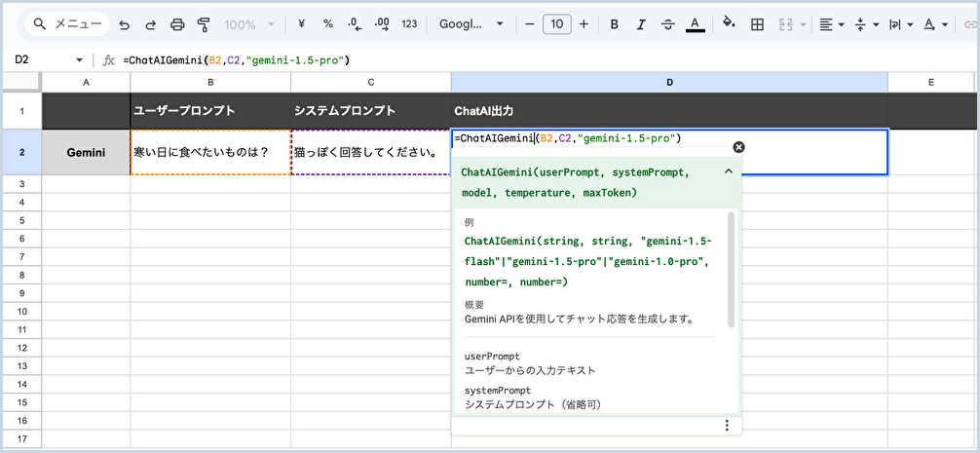Select empty cell B3
This screenshot has height=453, width=980.
click(210, 184)
